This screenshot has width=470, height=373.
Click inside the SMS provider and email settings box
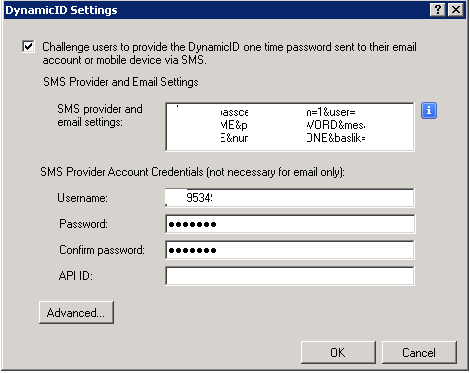pos(290,127)
